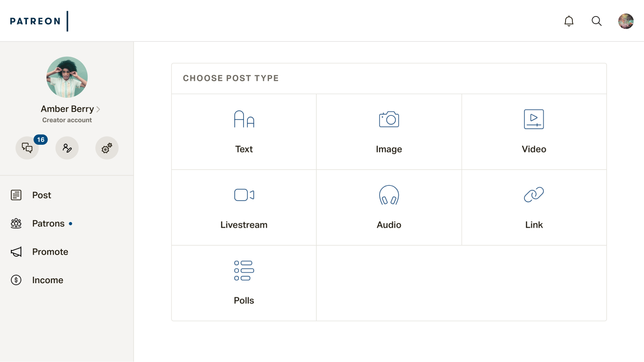Select the Livestream post type
The height and width of the screenshot is (362, 644).
pos(244,208)
